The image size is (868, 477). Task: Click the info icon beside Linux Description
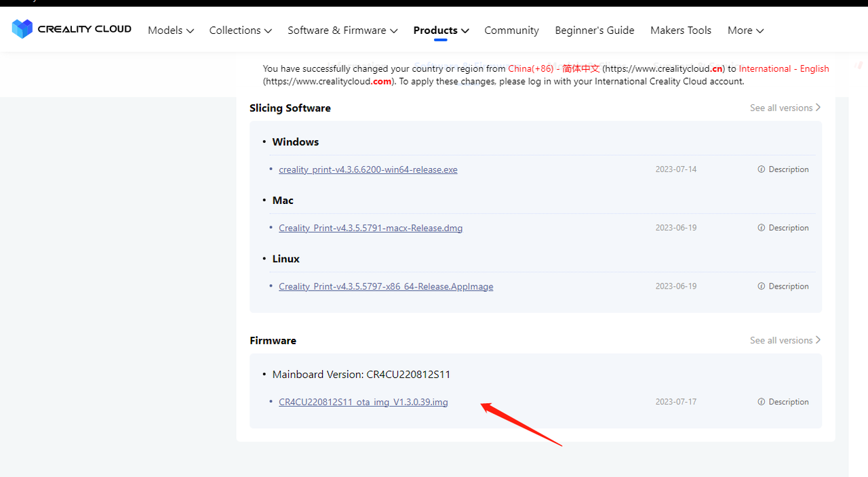pos(762,287)
